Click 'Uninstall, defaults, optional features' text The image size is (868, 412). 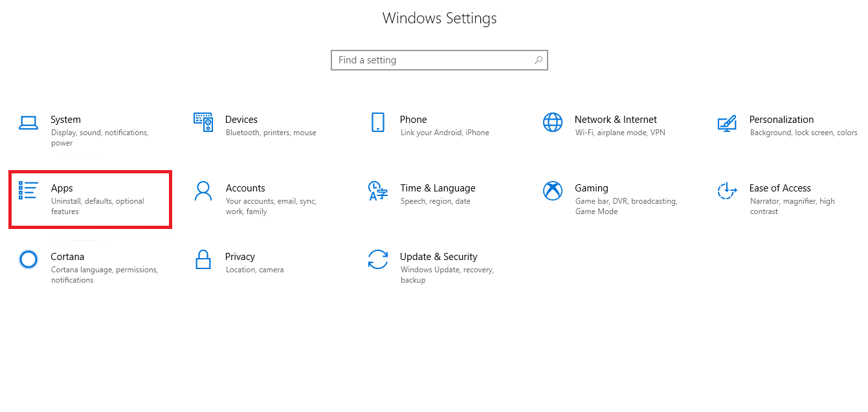coord(98,206)
